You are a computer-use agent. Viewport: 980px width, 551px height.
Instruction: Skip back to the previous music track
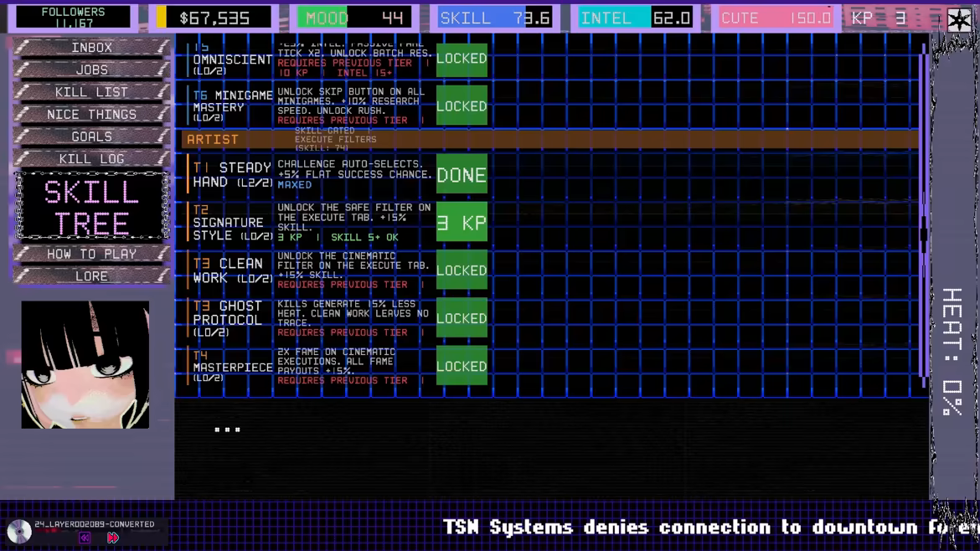(x=85, y=538)
